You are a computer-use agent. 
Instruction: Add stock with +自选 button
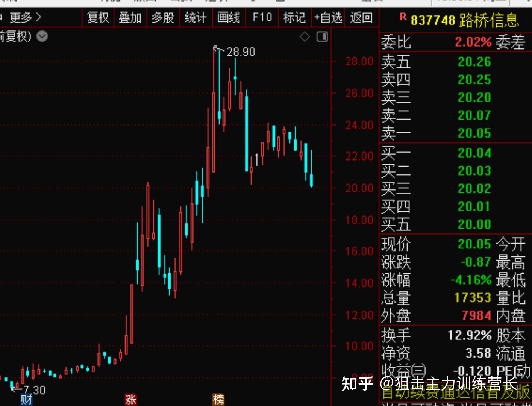[x=328, y=18]
